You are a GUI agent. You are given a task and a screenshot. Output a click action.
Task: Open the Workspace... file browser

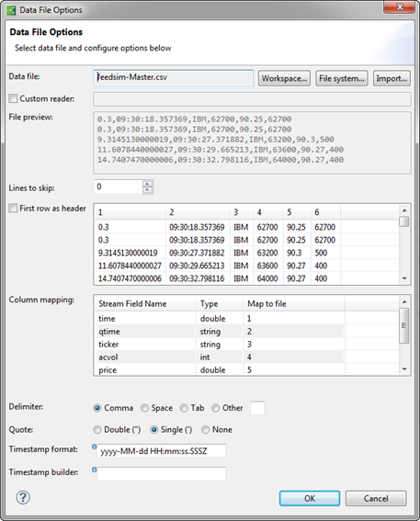pos(284,78)
